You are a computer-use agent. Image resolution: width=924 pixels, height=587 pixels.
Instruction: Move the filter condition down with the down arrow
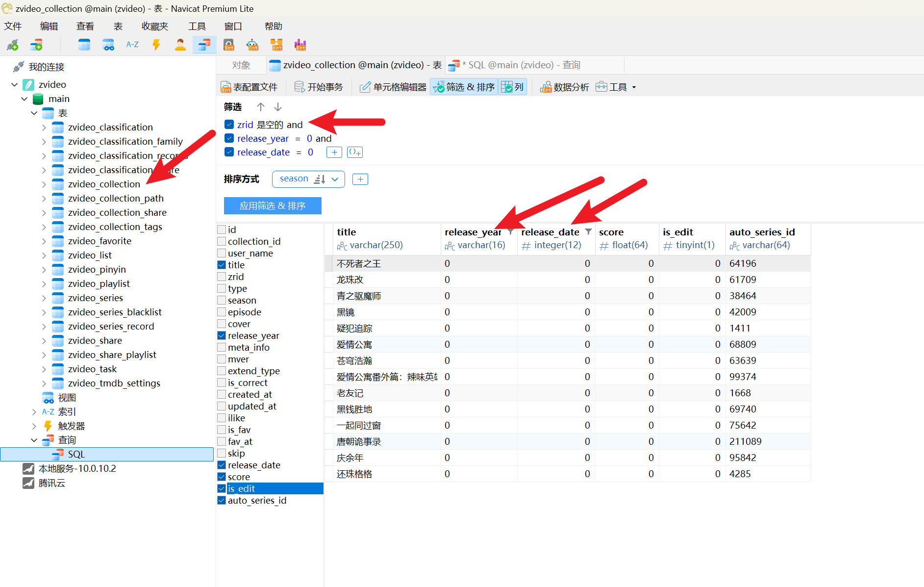[278, 107]
